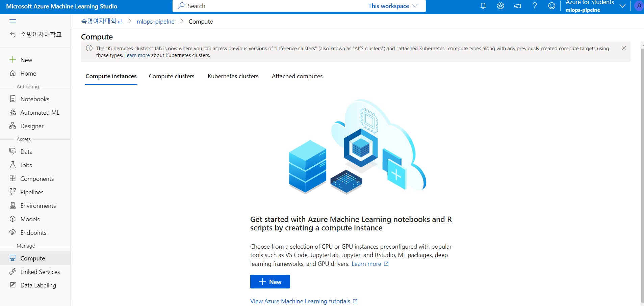This screenshot has height=306, width=644.
Task: Open the Kubernetes clusters tab
Action: point(233,76)
